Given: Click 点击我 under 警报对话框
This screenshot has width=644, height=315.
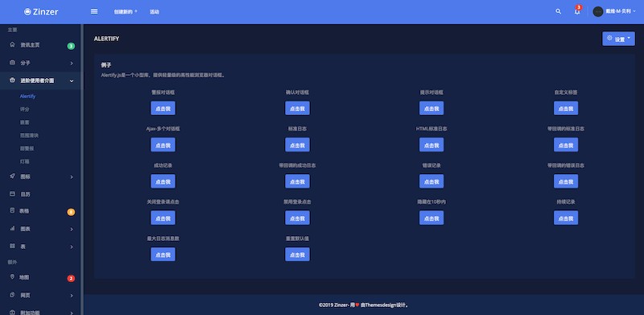Looking at the screenshot, I should (x=163, y=109).
